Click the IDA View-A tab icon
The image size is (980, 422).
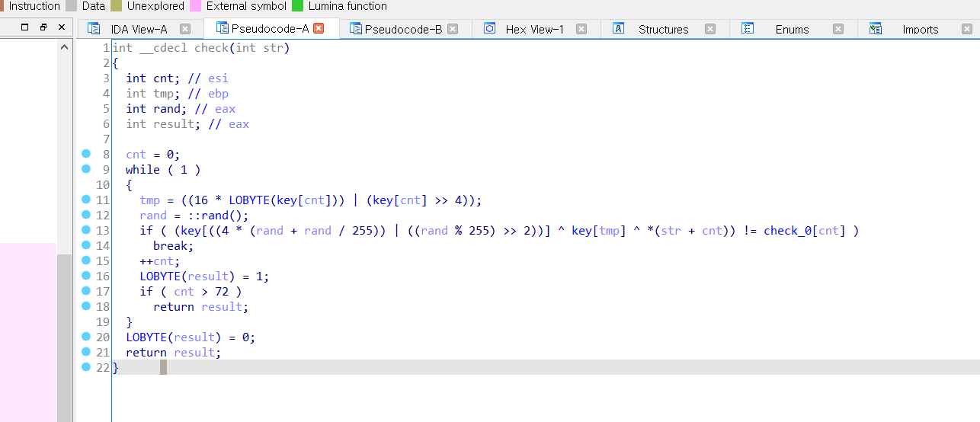[94, 29]
